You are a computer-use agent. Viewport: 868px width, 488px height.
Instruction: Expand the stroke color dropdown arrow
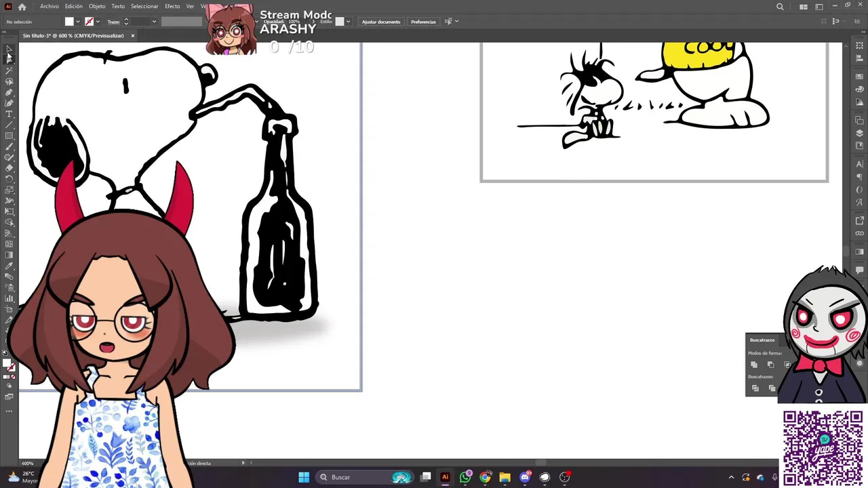[98, 22]
